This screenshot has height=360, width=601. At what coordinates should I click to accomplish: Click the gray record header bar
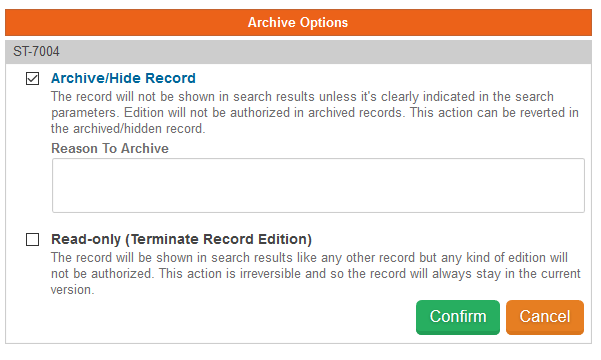pos(298,52)
